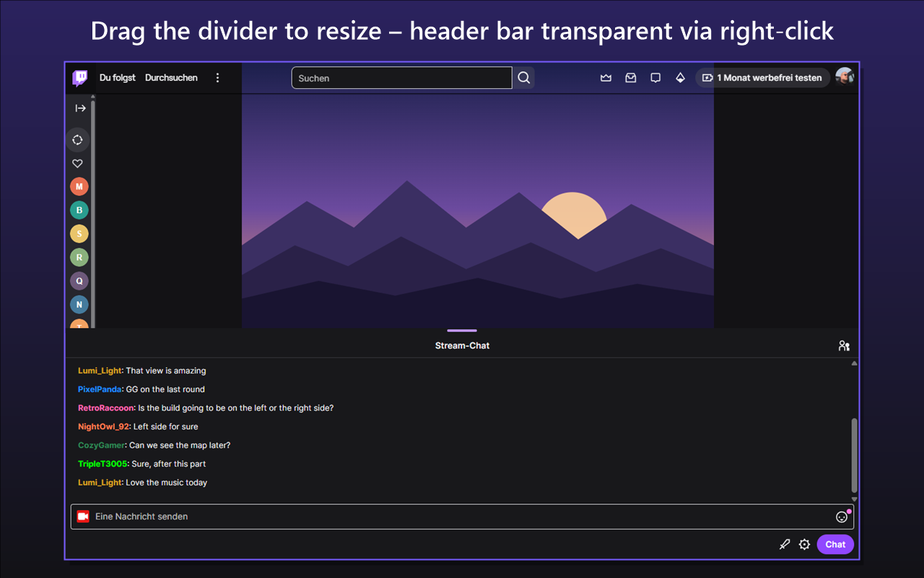
Task: Open channel avatar Q in sidebar
Action: [x=79, y=281]
